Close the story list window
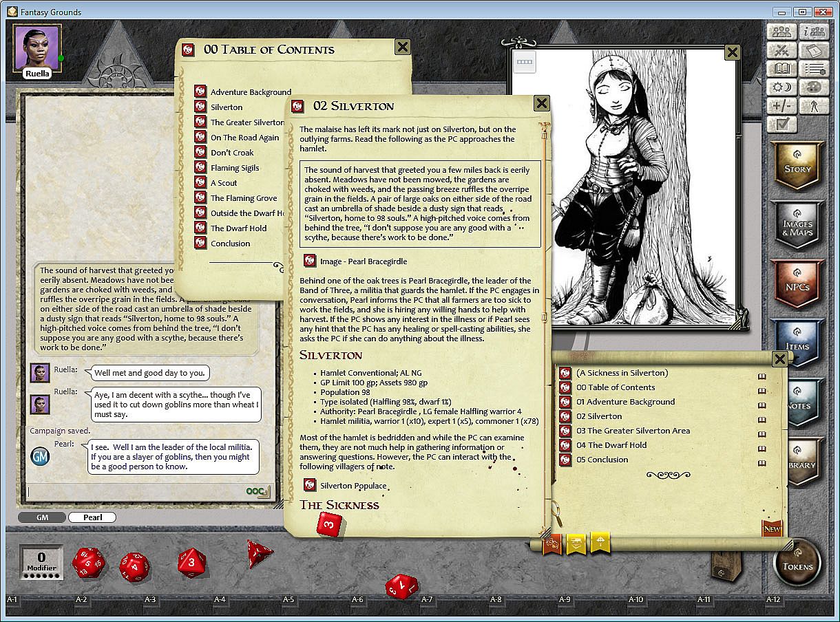 tap(779, 358)
